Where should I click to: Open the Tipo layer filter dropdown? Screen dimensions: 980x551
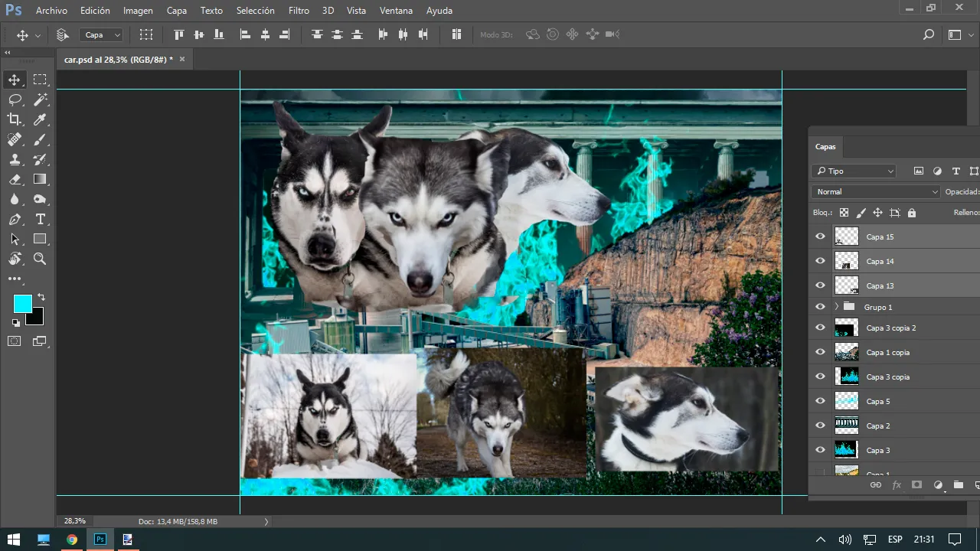click(854, 171)
